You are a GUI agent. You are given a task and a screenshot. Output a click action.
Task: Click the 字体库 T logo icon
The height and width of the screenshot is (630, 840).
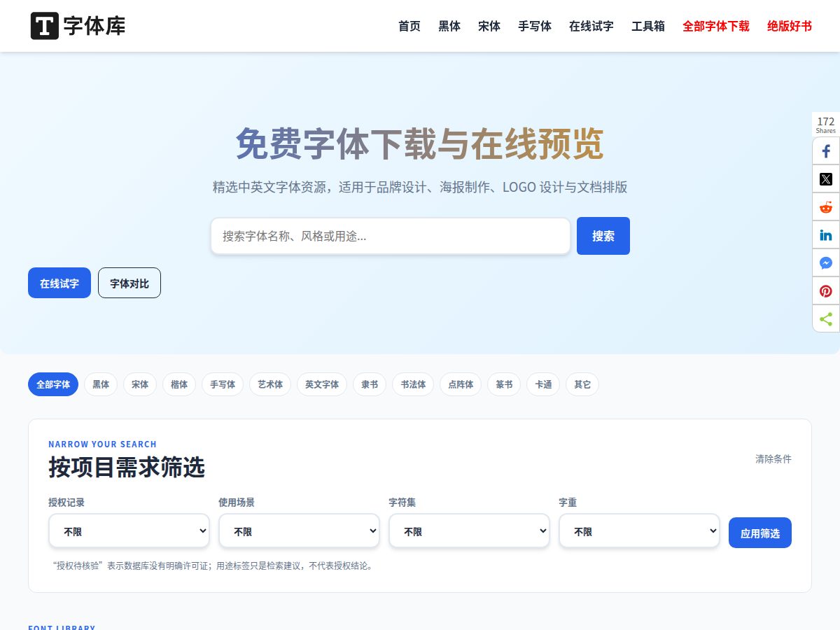click(x=45, y=26)
